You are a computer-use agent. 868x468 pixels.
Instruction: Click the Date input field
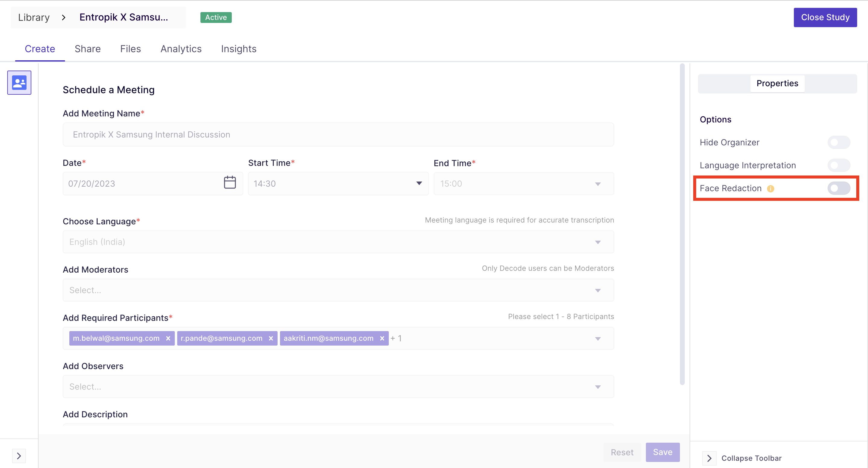point(153,184)
